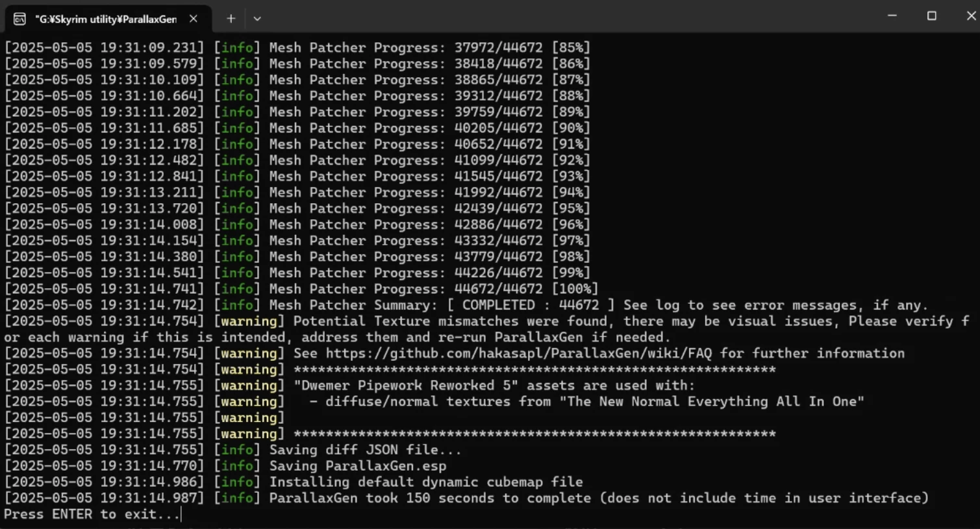Maximize the terminal window
Screen dimensions: 980x529
(x=932, y=16)
